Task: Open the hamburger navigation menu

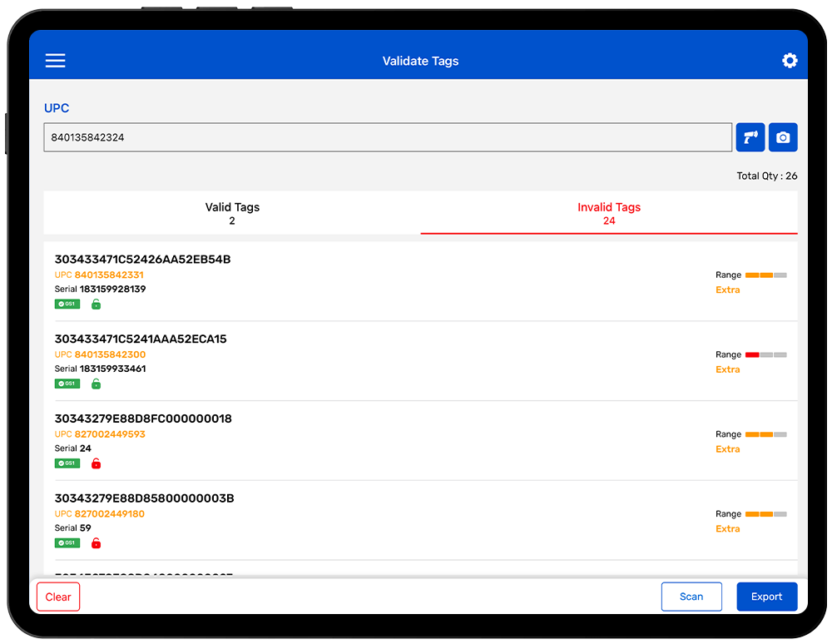Action: click(x=55, y=61)
